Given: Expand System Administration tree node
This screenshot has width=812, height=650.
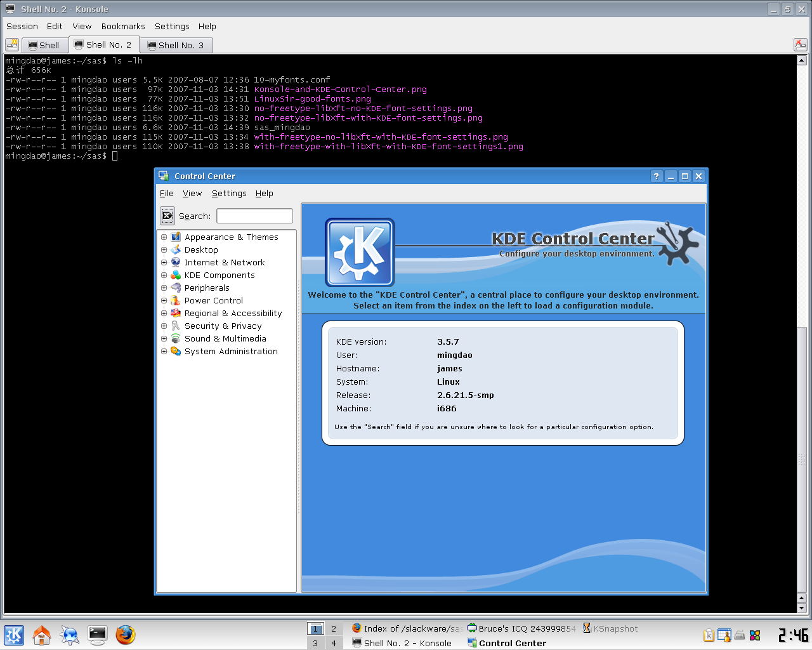Looking at the screenshot, I should pyautogui.click(x=164, y=351).
